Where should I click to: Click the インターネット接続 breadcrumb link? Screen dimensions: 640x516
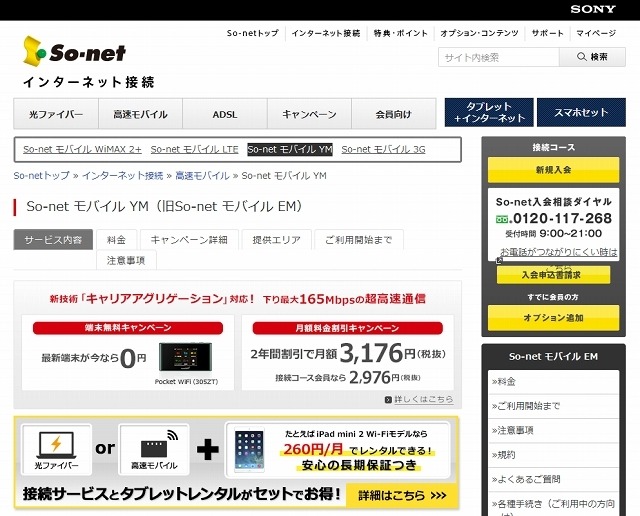(122, 176)
